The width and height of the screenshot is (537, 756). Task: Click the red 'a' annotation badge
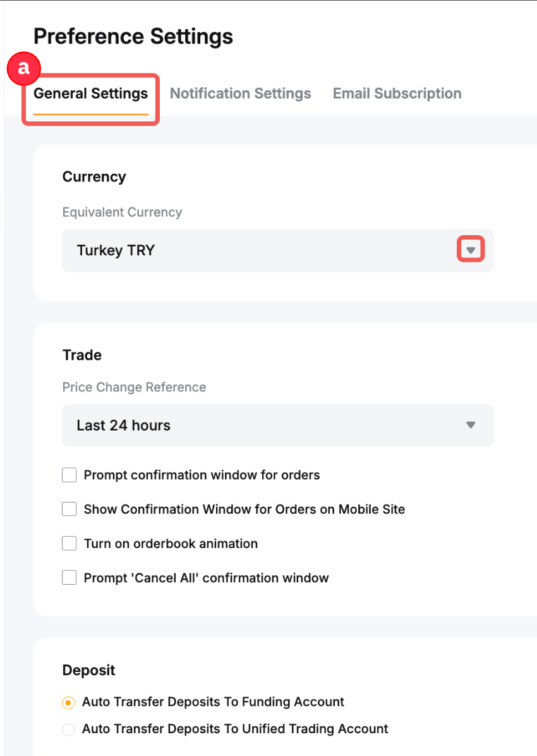click(x=23, y=68)
